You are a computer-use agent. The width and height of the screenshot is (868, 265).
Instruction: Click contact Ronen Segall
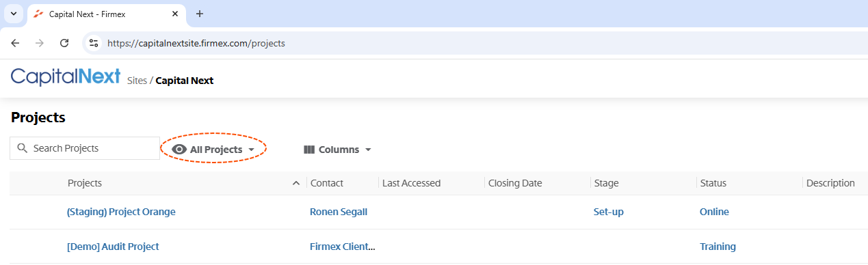339,212
